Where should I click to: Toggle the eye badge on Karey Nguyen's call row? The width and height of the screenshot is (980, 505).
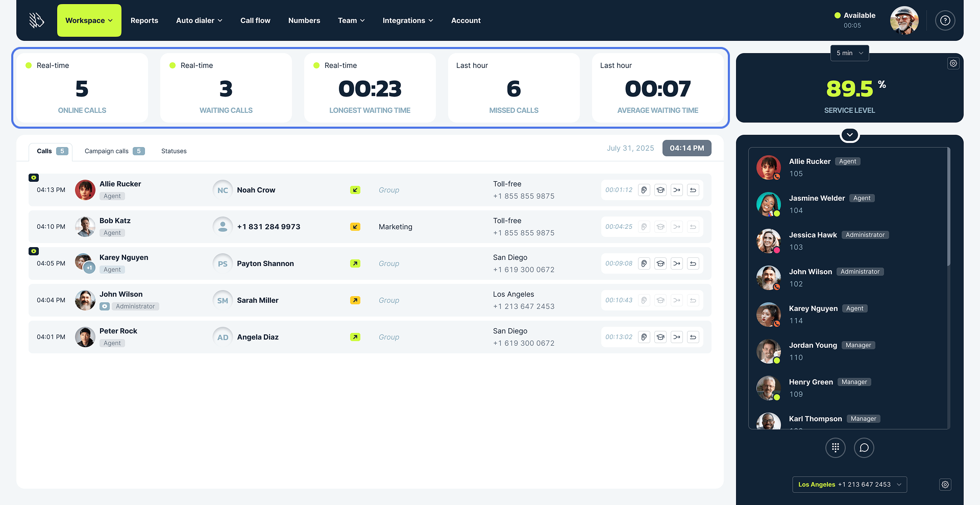34,251
